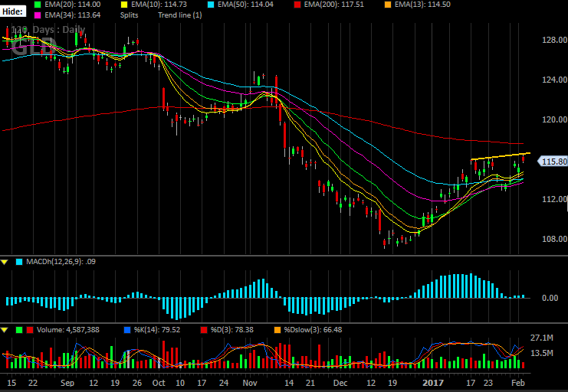Collapse the Volume panel with yellow triangle
This screenshot has width=568, height=392.
point(5,330)
